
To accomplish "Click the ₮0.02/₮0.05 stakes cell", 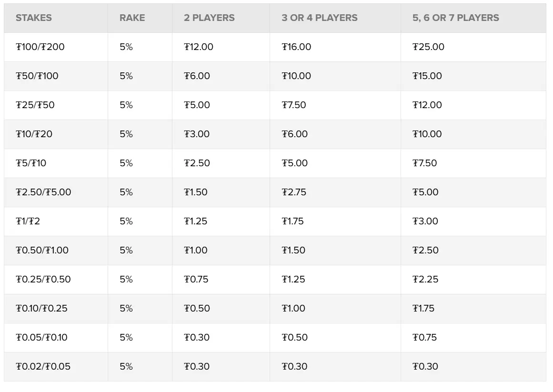I will 43,367.
